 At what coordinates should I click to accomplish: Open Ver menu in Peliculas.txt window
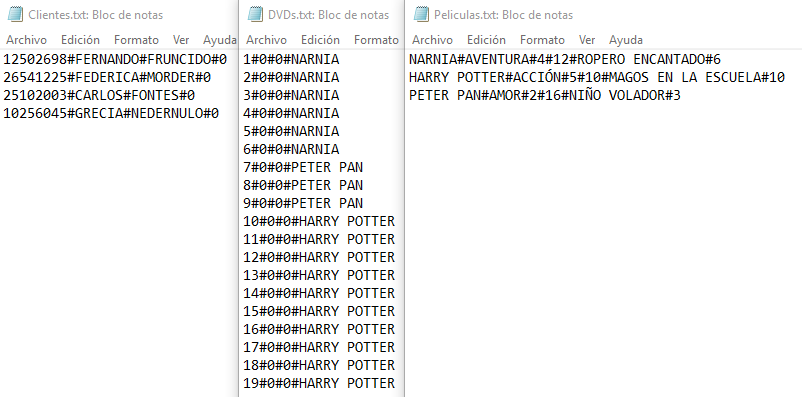(587, 40)
